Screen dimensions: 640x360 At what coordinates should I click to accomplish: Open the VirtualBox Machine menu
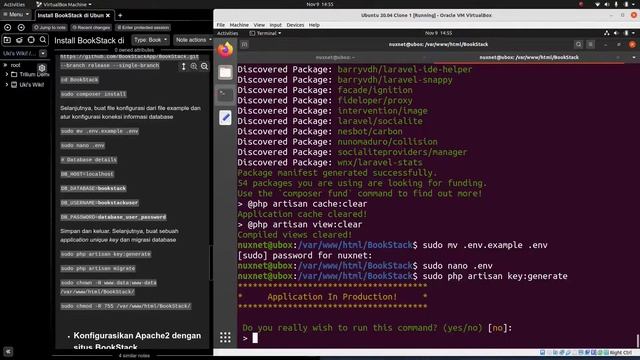pyautogui.click(x=239, y=25)
